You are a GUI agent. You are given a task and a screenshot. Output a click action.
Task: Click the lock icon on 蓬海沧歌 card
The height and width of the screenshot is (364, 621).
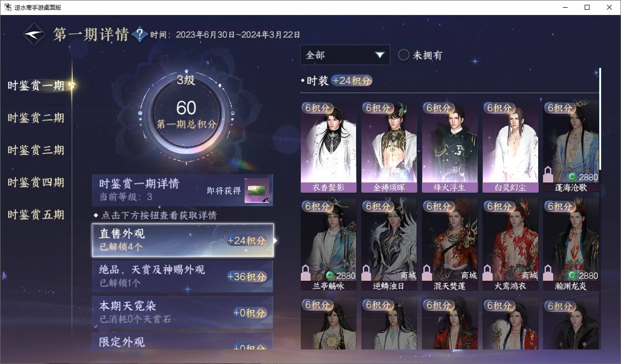click(x=548, y=174)
